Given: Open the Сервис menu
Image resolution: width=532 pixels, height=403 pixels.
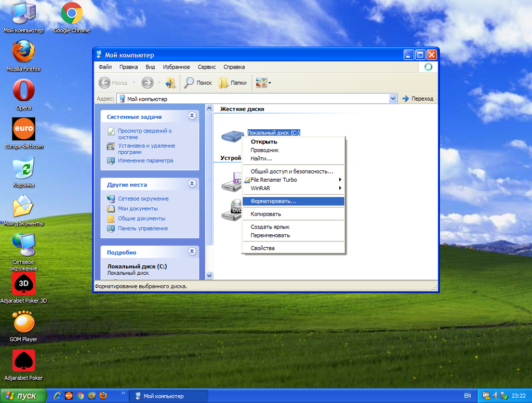Looking at the screenshot, I should coord(207,67).
